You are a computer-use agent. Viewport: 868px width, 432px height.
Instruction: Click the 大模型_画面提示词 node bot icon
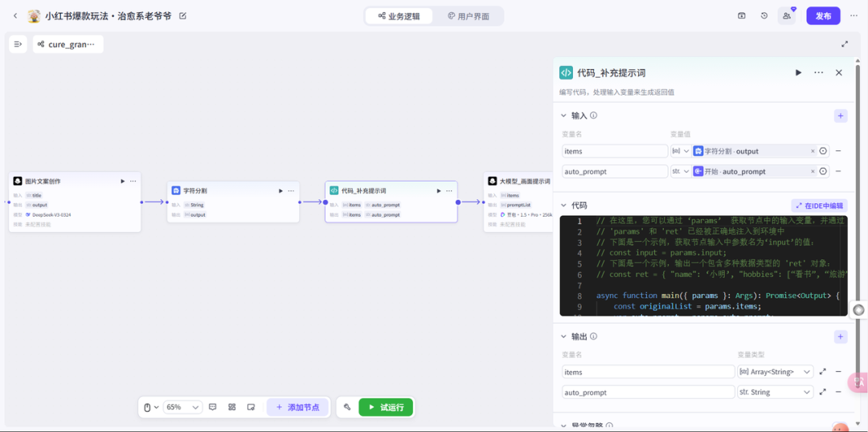tap(492, 181)
